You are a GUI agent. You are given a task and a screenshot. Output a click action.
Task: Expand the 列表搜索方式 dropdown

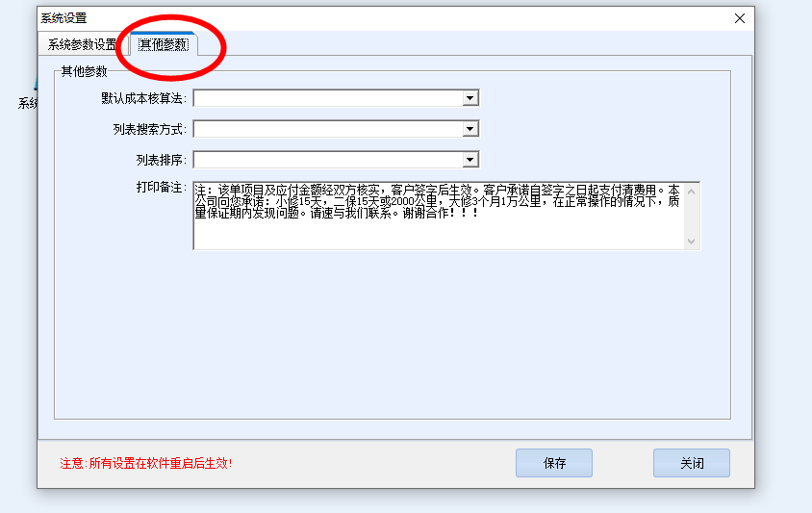click(469, 129)
